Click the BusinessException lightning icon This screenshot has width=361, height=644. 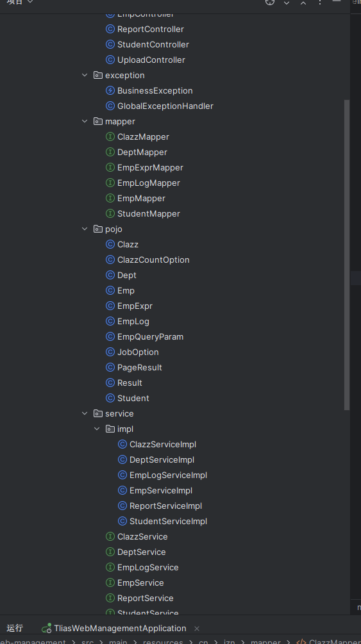110,90
